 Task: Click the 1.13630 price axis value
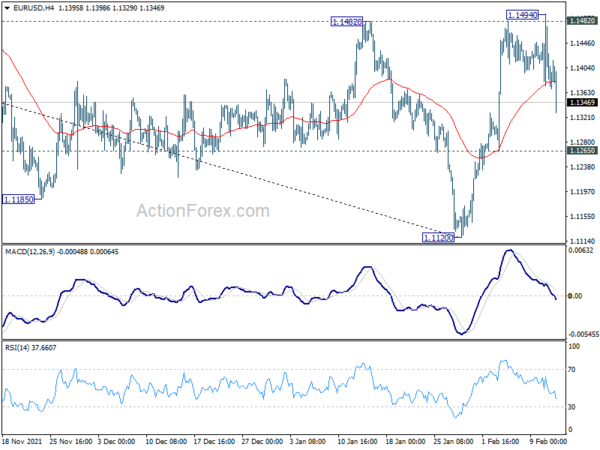582,93
